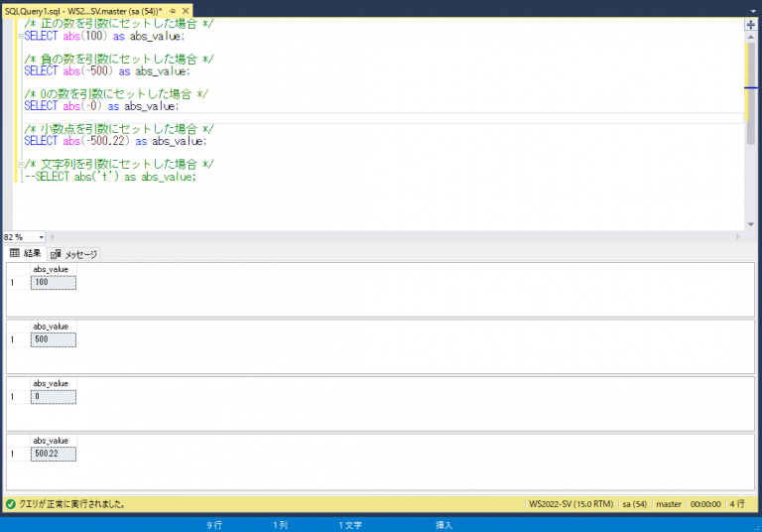Switch to the 結果 results tab
This screenshot has width=762, height=532.
(25, 253)
